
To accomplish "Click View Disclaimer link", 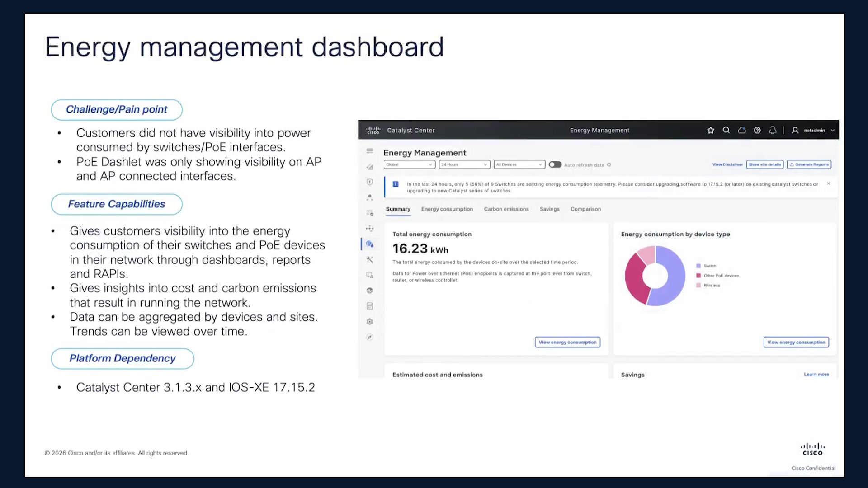I will pyautogui.click(x=727, y=164).
